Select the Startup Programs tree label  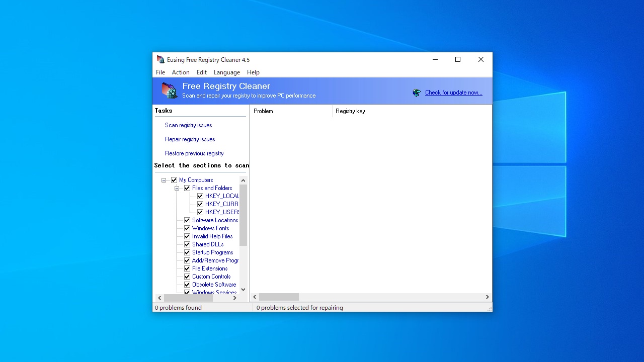point(212,252)
